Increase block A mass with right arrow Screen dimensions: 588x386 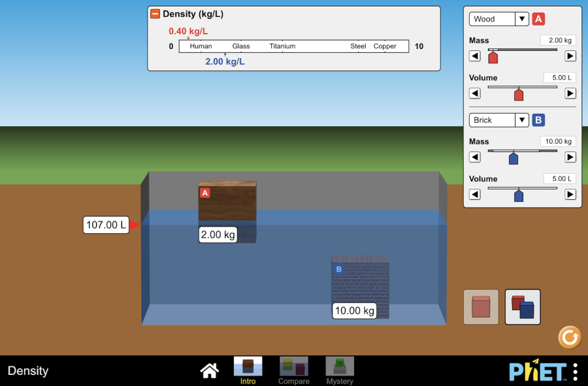click(570, 56)
